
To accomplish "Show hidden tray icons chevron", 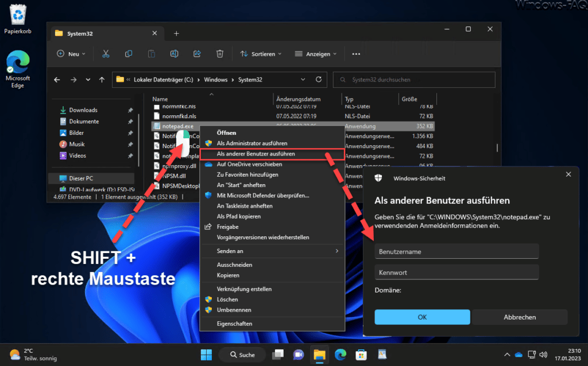I will (507, 355).
